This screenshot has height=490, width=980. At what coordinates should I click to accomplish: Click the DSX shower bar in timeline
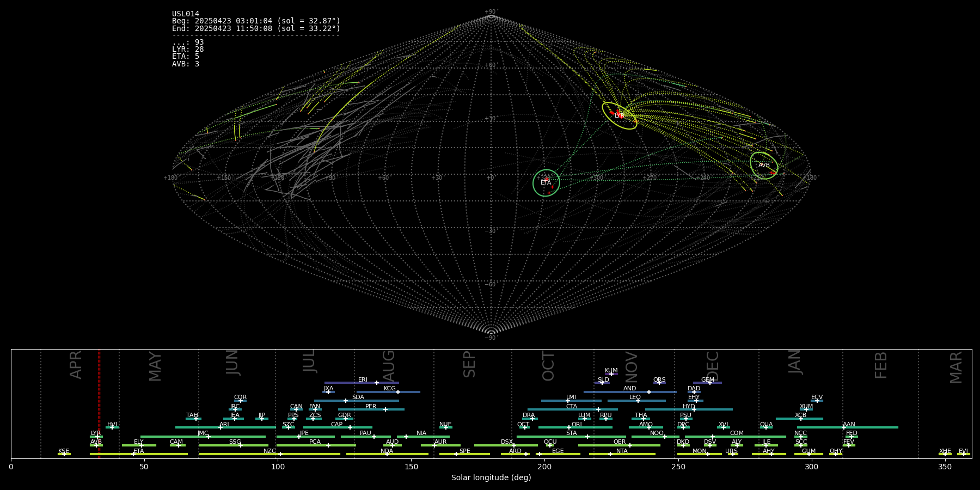point(506,445)
